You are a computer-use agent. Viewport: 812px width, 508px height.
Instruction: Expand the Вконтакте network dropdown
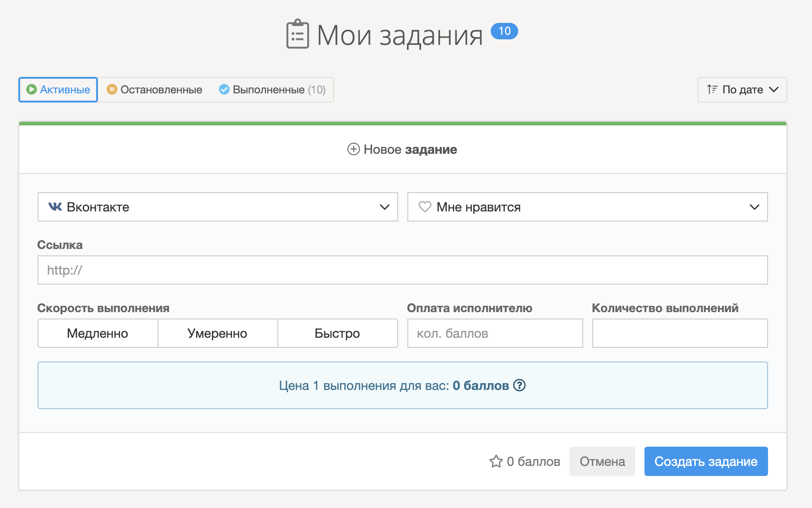click(x=217, y=207)
